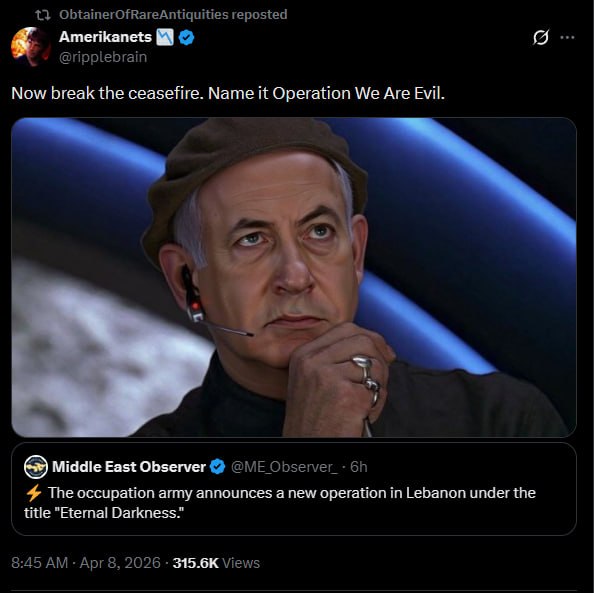The image size is (594, 593).
Task: Click Middle East Observer's verified badge
Action: click(x=217, y=467)
